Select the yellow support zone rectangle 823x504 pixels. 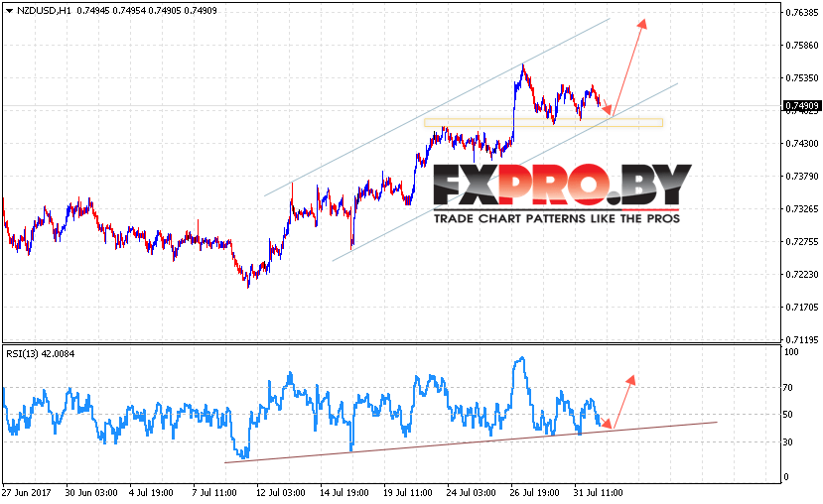(x=543, y=123)
